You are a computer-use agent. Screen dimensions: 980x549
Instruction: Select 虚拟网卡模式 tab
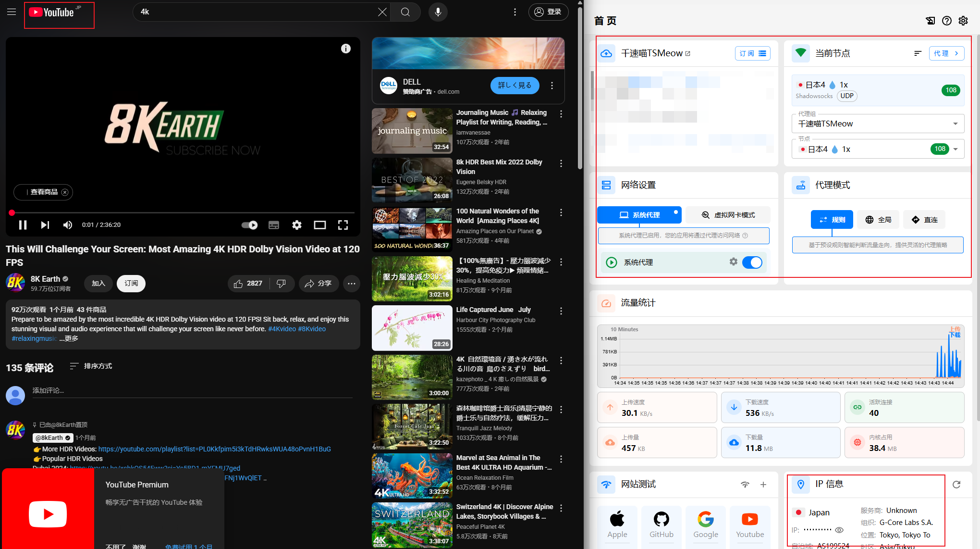[x=728, y=215]
